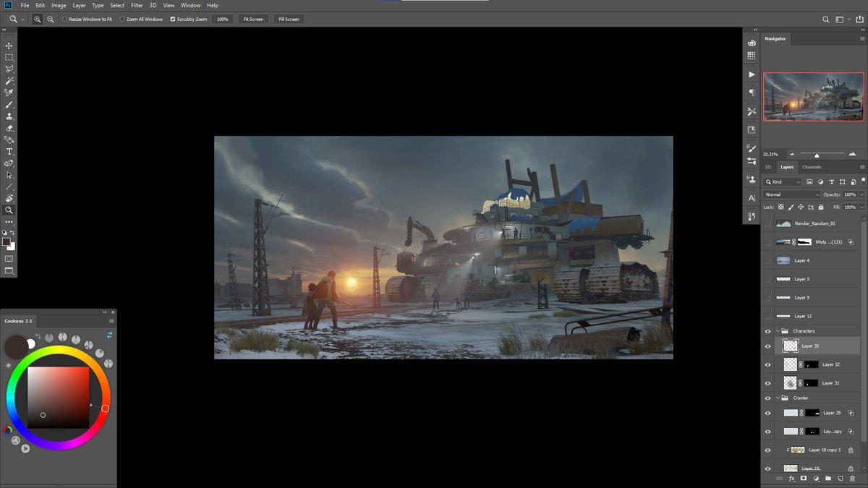Select the Polygonal Lasso tool
This screenshot has width=868, height=488.
(9, 69)
